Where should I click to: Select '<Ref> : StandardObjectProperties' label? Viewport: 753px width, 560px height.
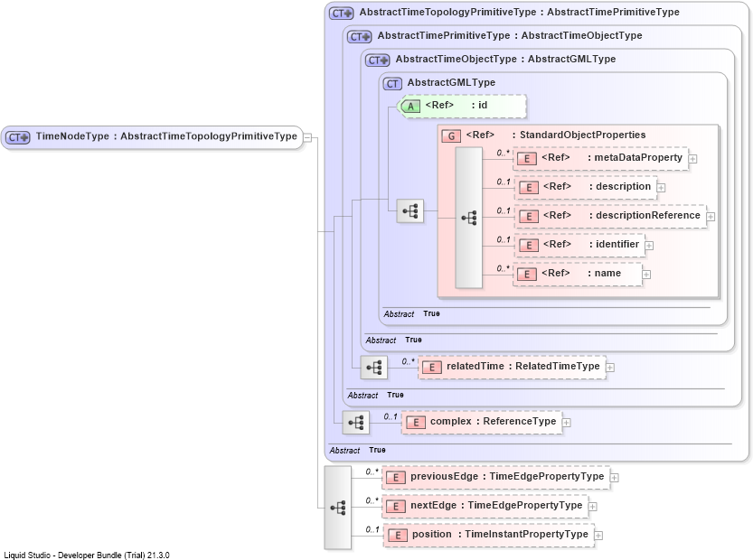coord(556,135)
